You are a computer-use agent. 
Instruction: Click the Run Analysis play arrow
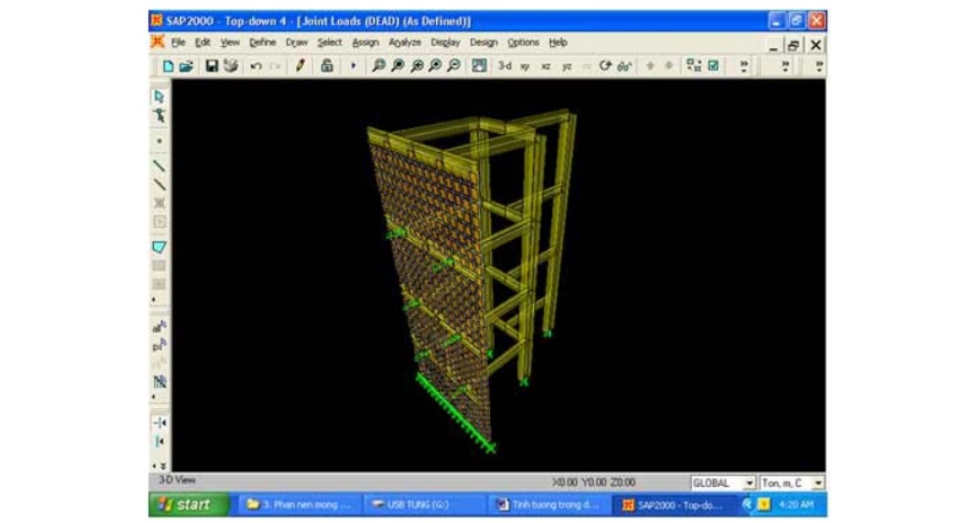[x=353, y=66]
